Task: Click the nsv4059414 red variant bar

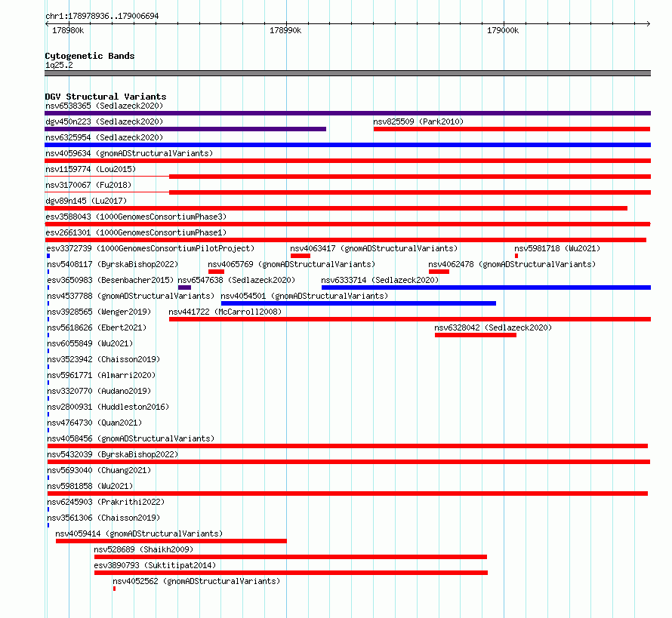Action: pyautogui.click(x=171, y=541)
